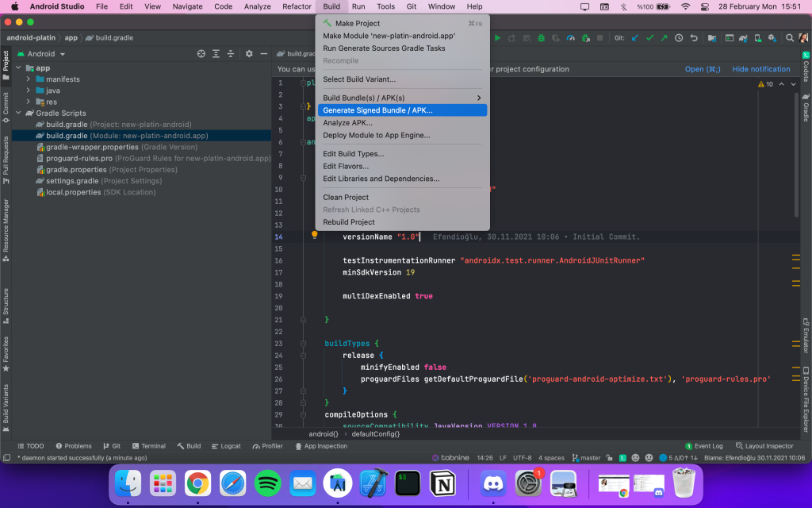Click Hide notification link

coord(760,69)
